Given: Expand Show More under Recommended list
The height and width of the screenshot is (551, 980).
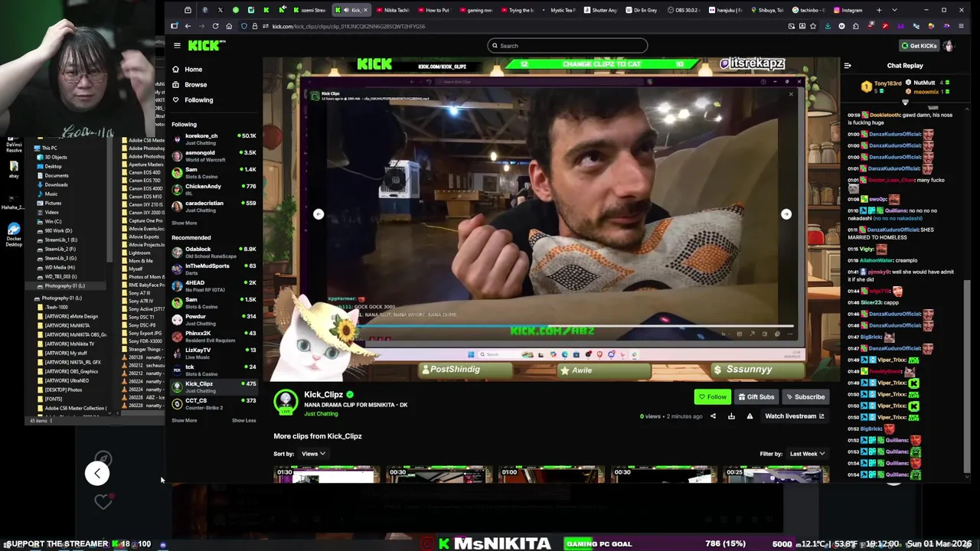Looking at the screenshot, I should click(x=184, y=420).
